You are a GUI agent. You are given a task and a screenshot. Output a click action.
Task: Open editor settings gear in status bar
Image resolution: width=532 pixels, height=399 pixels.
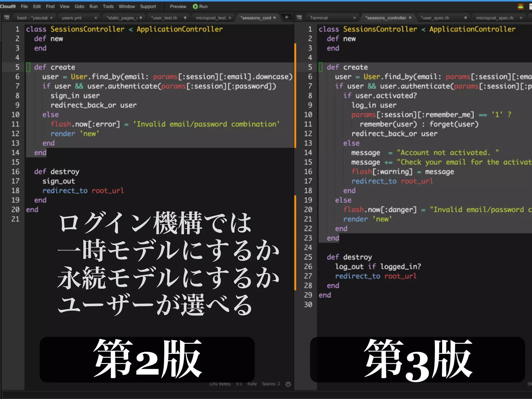point(288,384)
